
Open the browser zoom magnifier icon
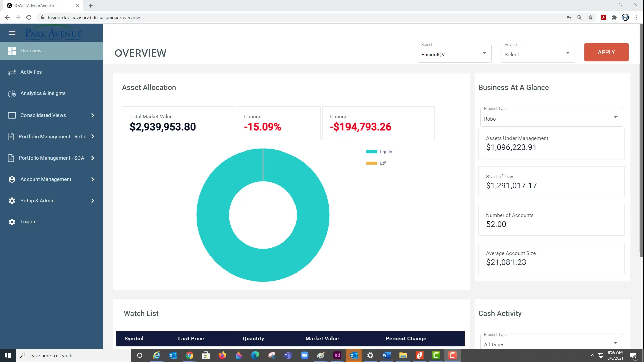[x=580, y=17]
